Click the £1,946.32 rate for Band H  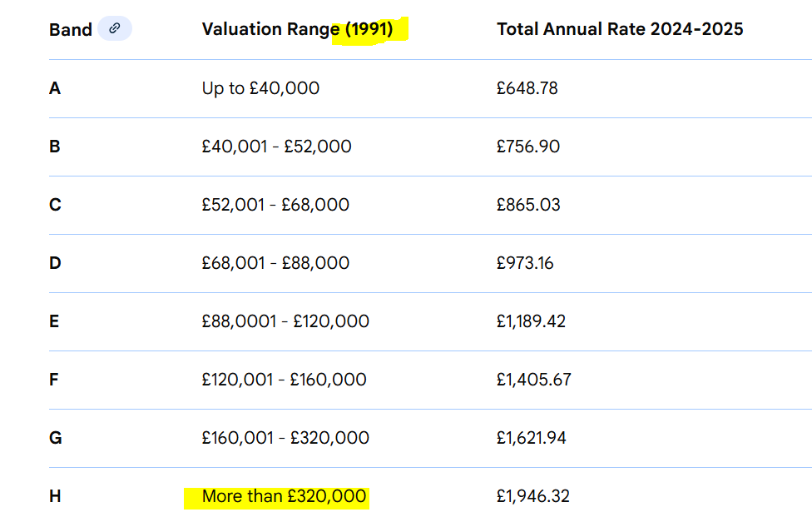[x=533, y=496]
